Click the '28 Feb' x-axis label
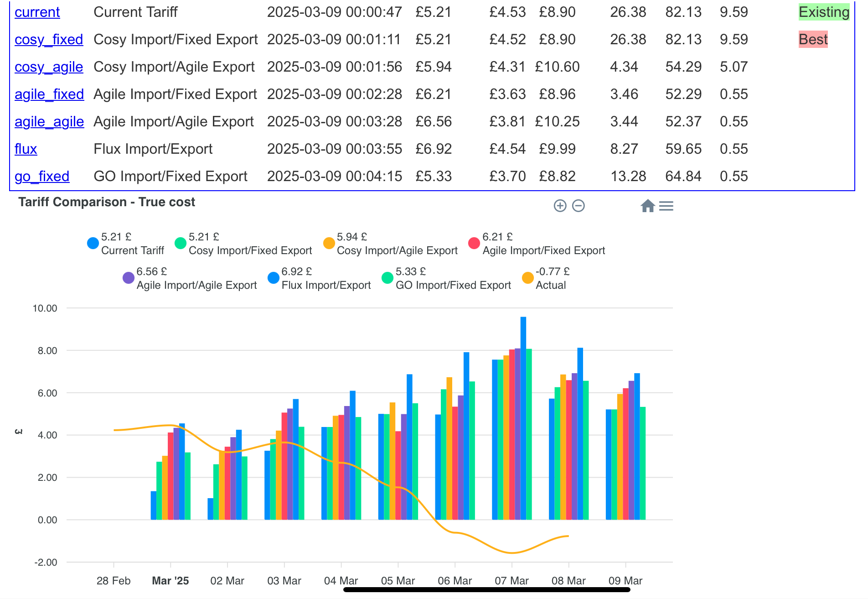The height and width of the screenshot is (599, 868). [x=114, y=581]
